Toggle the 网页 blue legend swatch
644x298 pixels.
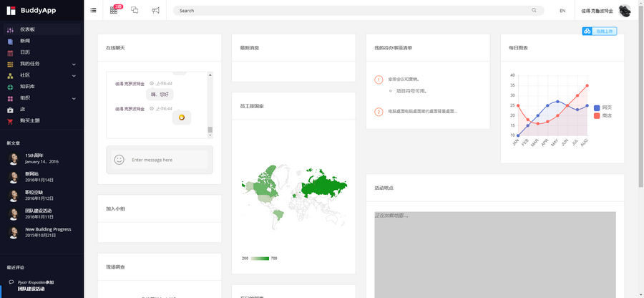(597, 107)
